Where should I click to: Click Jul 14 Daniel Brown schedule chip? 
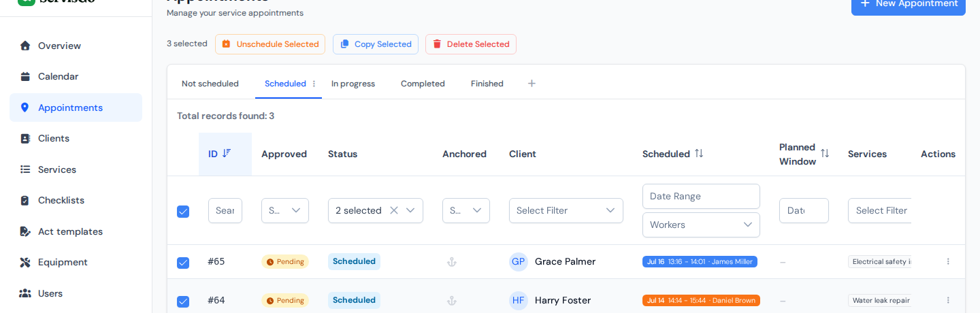[701, 301]
